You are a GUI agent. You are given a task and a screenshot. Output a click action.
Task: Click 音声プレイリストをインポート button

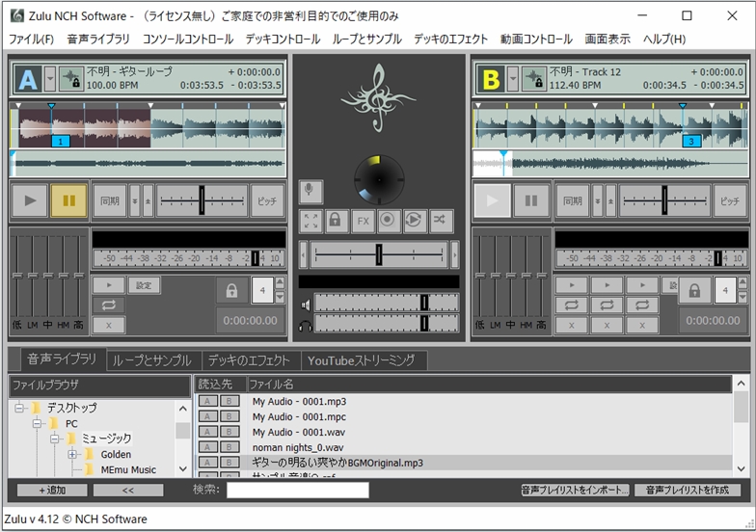575,490
